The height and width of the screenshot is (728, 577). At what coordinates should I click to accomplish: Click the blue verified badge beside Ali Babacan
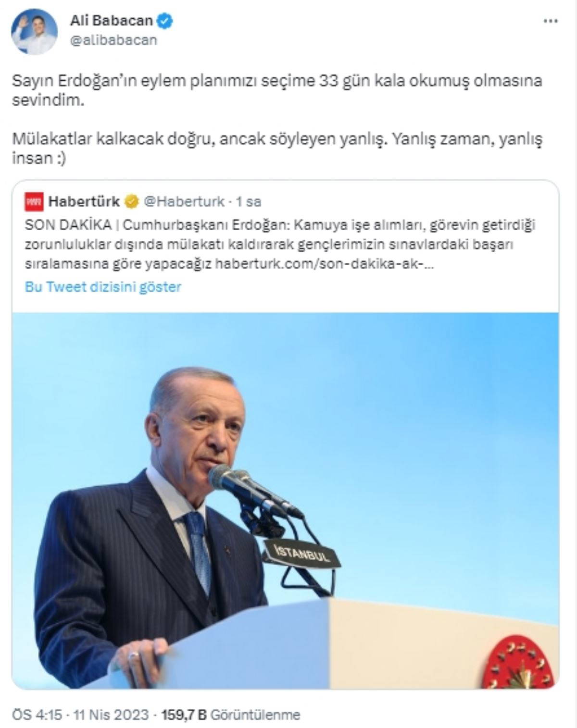pos(166,21)
